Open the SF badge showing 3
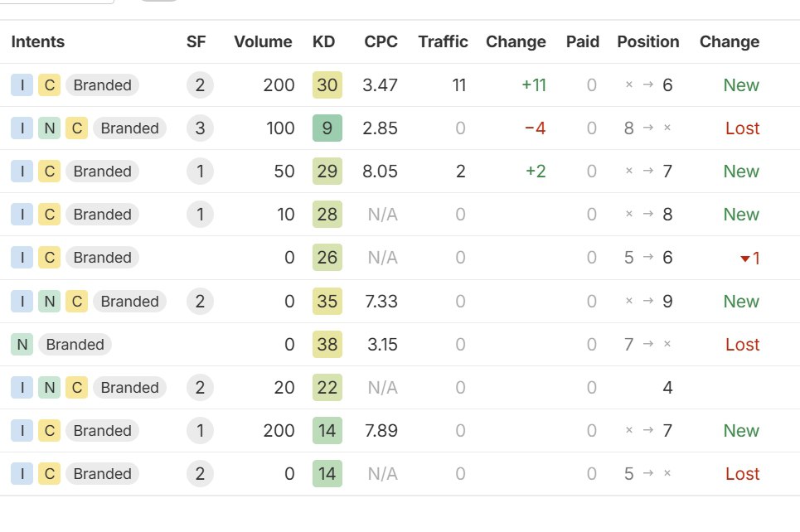800x532 pixels. pyautogui.click(x=200, y=128)
